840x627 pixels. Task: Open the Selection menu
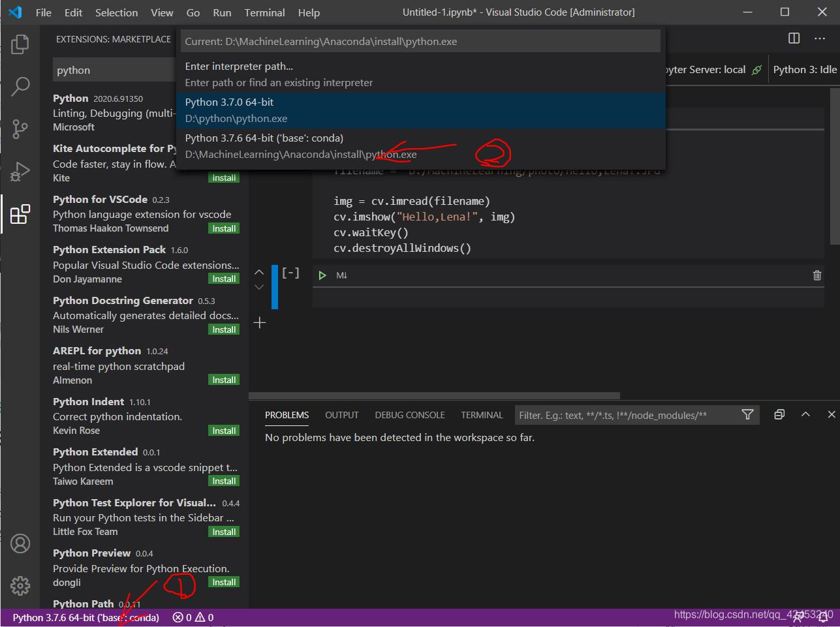point(116,12)
